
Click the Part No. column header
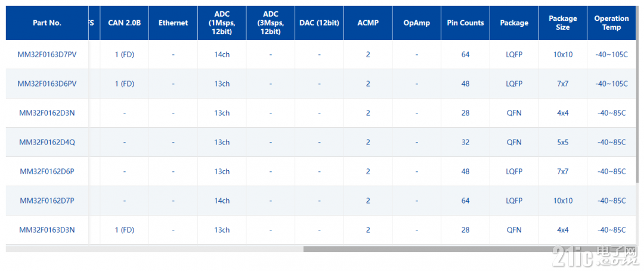point(47,23)
